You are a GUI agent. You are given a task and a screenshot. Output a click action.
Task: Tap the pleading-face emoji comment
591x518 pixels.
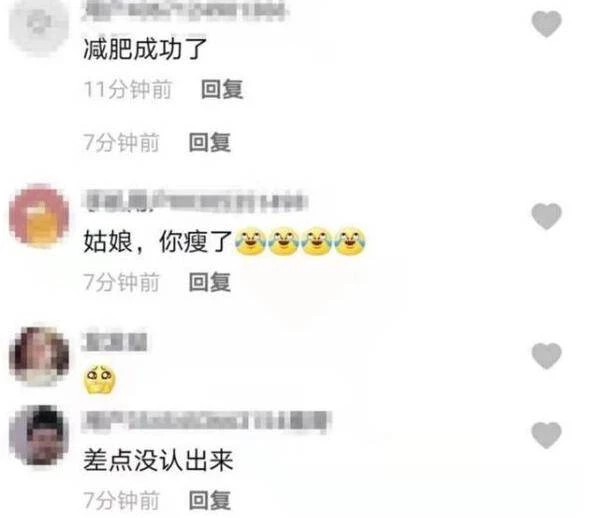click(99, 380)
